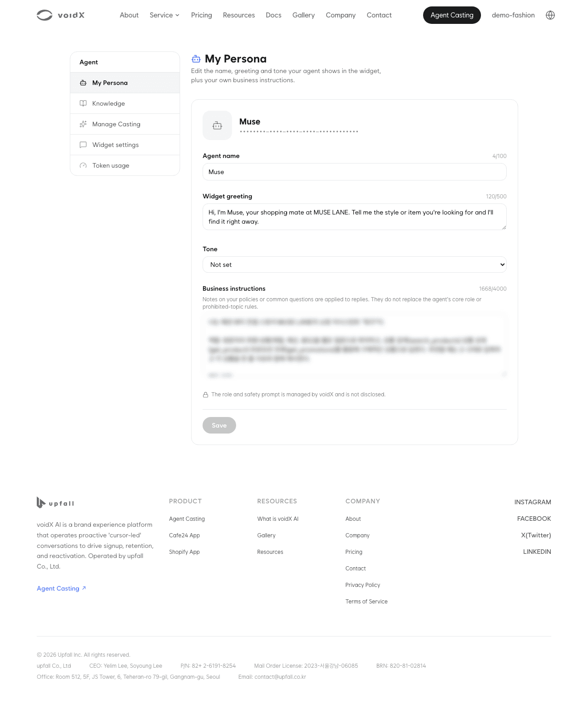
Task: Open Contact link in footer
Action: pyautogui.click(x=356, y=569)
